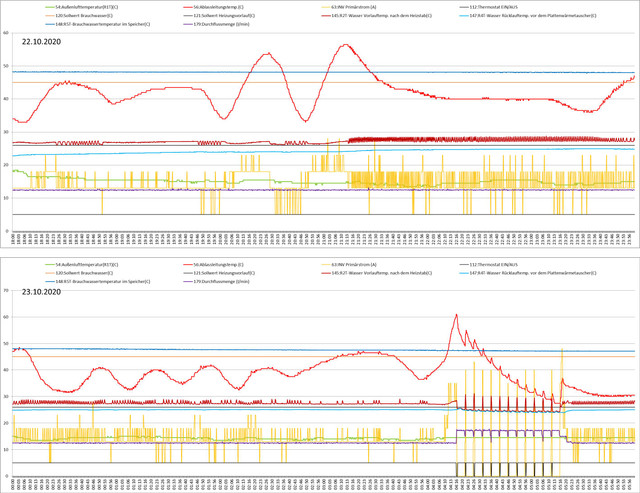Viewport: 640px width, 493px height.
Task: Click y-axis value 50 in the 22.10.2020 chart
Action: coord(6,66)
